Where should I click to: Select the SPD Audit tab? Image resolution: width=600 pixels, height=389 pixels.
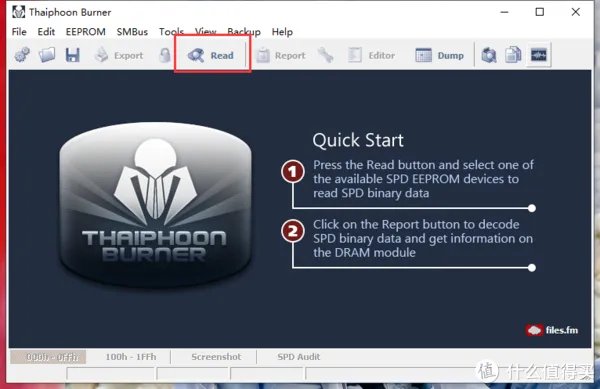[x=298, y=356]
